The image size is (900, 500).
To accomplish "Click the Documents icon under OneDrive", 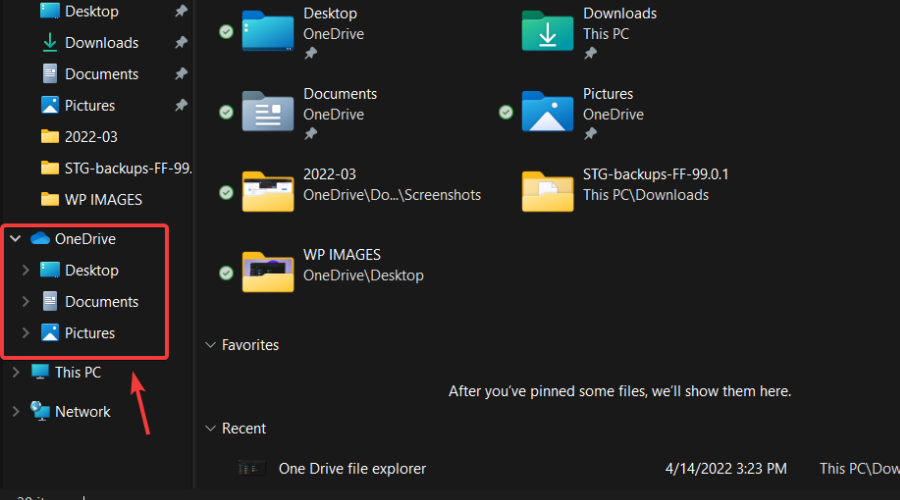I will [x=50, y=301].
